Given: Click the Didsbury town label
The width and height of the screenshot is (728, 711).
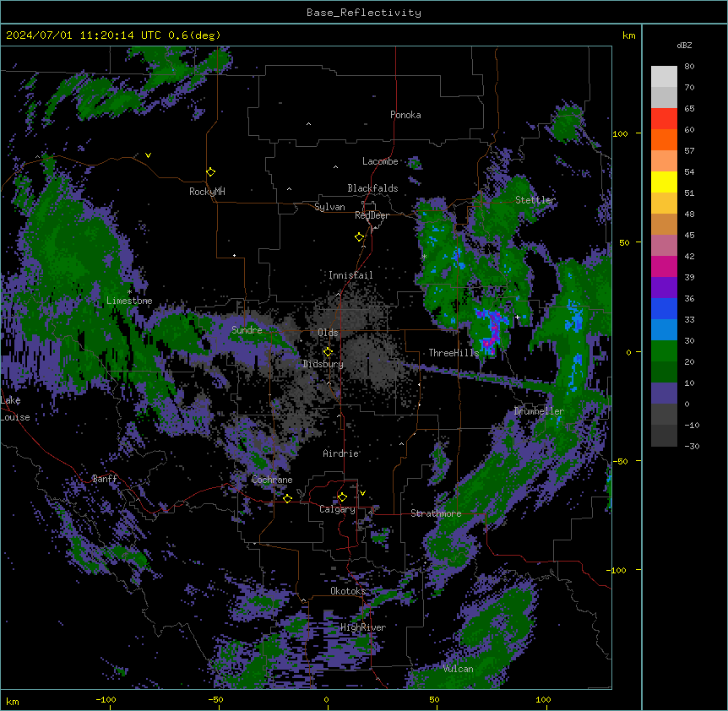Looking at the screenshot, I should click(x=323, y=364).
